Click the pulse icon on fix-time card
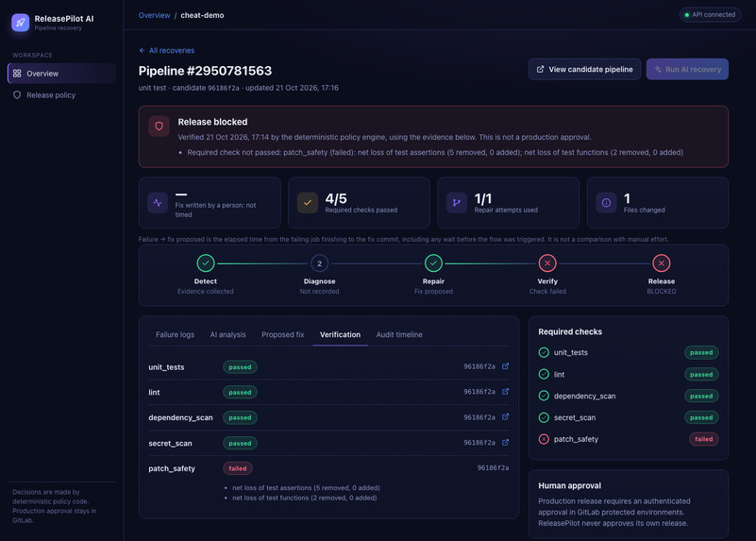756x541 pixels. click(158, 203)
